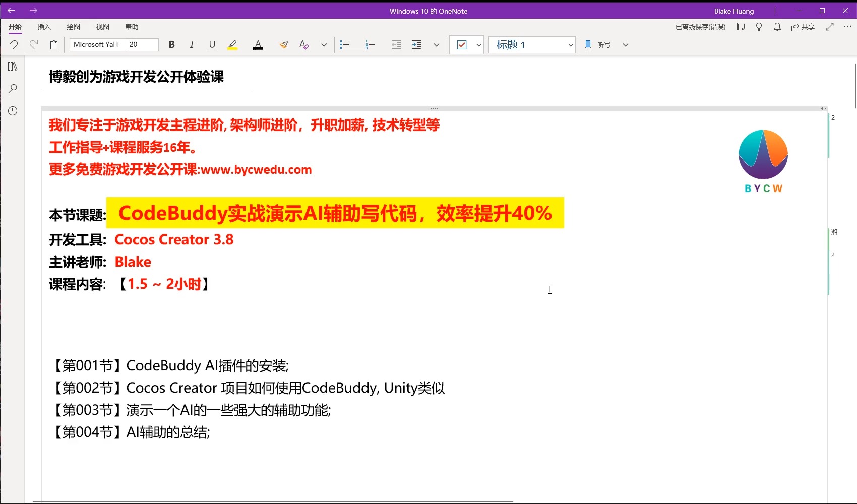Click the 共享 share button

(x=803, y=27)
